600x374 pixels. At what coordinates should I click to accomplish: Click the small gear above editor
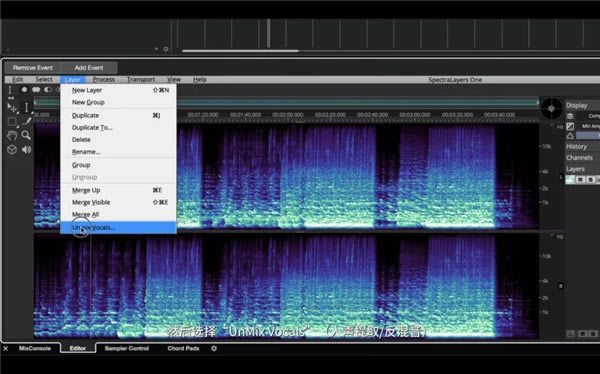click(x=166, y=49)
